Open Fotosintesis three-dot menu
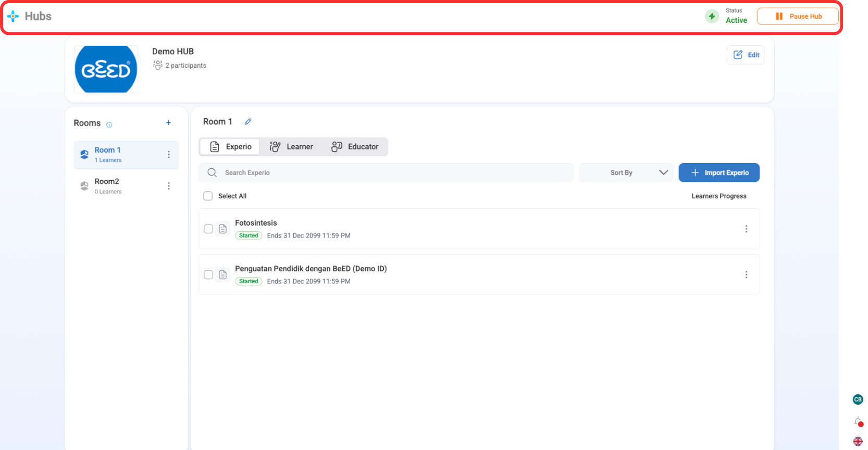Viewport: 868px width, 450px height. point(746,229)
